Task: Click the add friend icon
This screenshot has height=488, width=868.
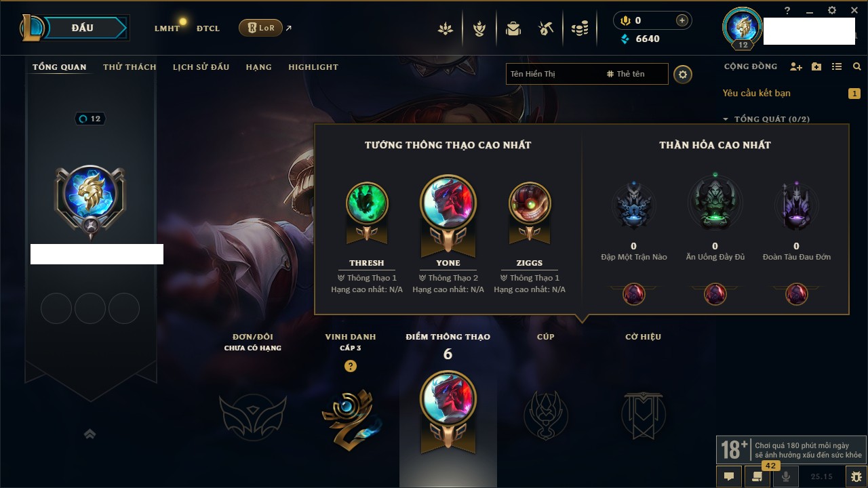Action: 796,66
